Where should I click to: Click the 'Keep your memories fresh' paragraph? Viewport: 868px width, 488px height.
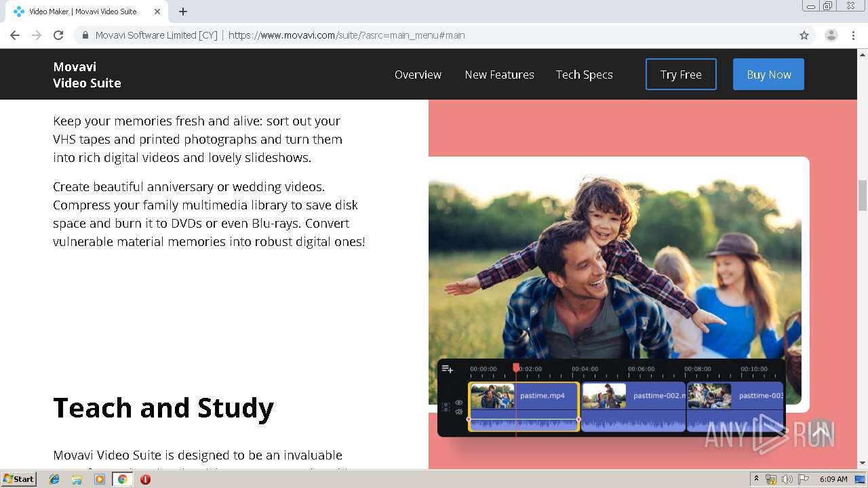point(197,139)
